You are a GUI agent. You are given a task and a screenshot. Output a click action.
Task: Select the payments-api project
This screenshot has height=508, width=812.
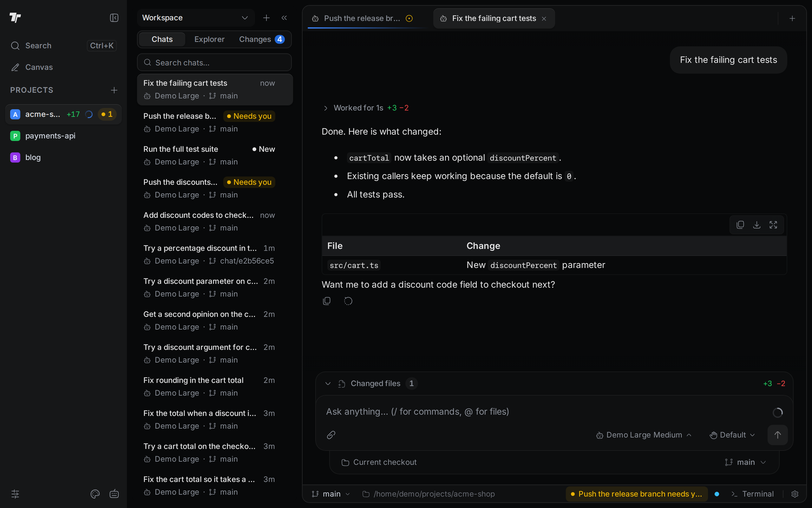click(x=63, y=136)
